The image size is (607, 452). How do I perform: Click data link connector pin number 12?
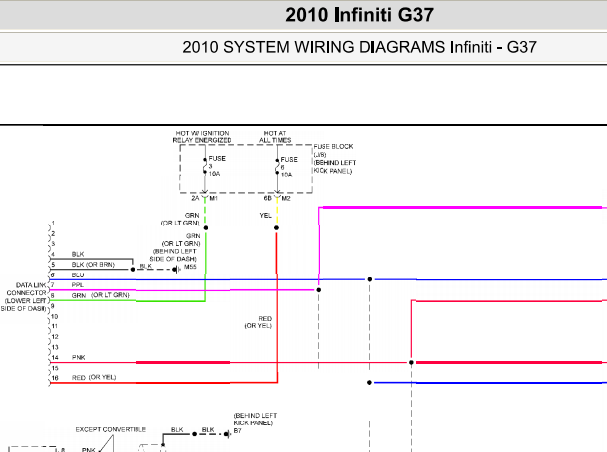tap(55, 337)
